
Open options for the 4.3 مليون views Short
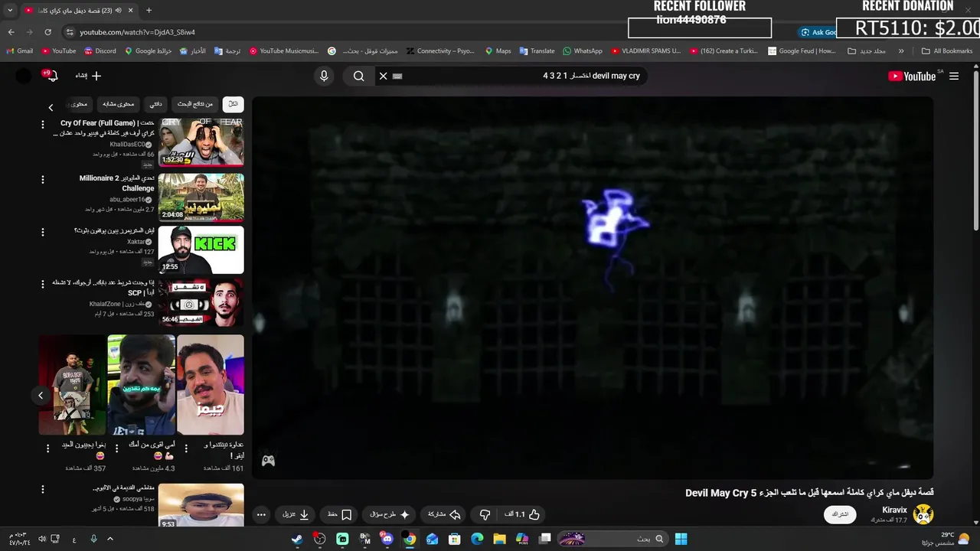[x=116, y=448]
